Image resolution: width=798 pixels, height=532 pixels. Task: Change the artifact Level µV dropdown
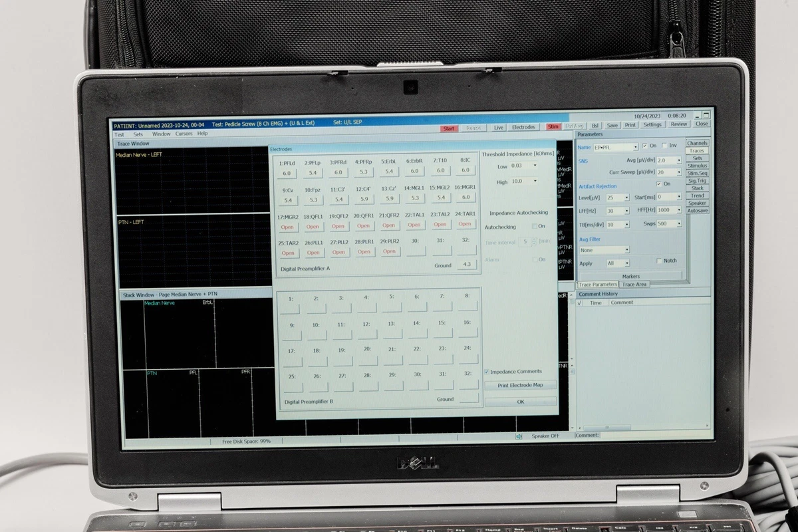[617, 198]
